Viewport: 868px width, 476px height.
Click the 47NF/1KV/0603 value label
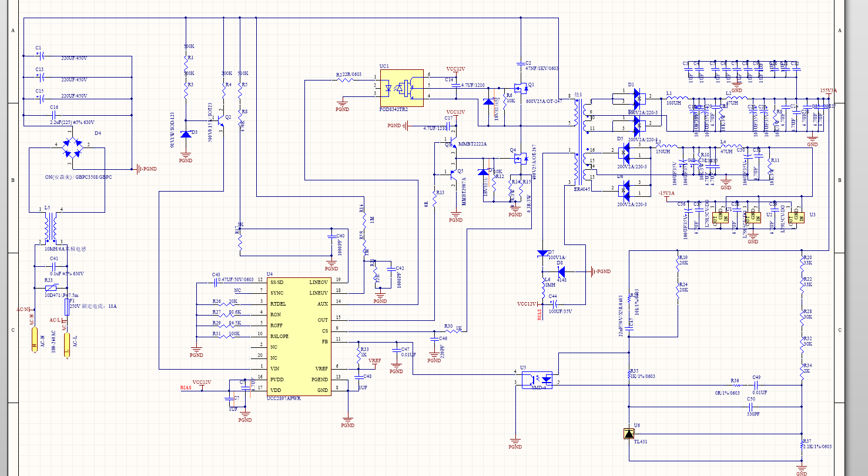click(x=542, y=68)
